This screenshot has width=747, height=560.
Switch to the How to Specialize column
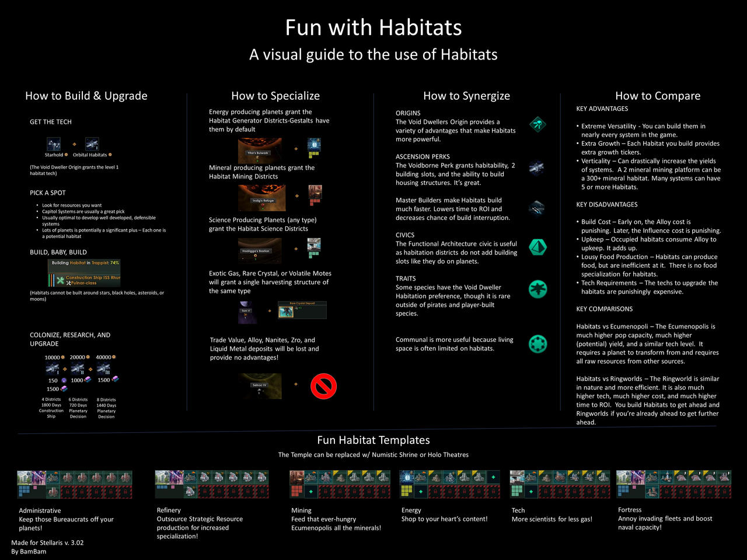[x=275, y=95]
